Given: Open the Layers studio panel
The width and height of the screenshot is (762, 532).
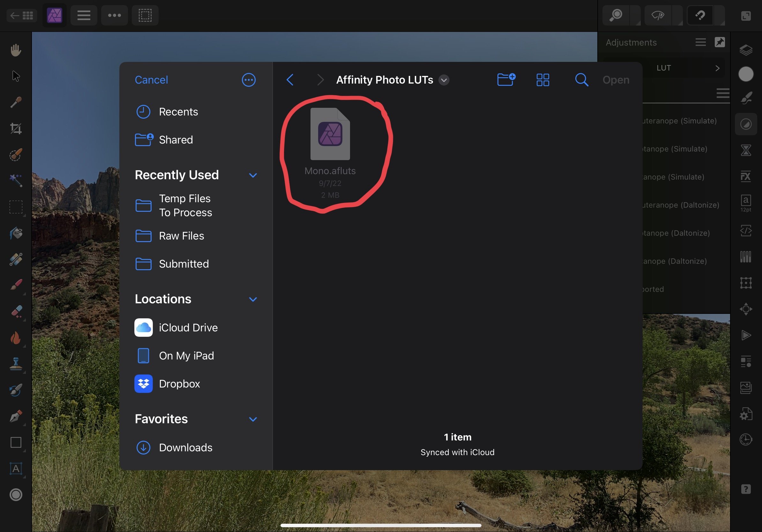Looking at the screenshot, I should click(x=746, y=50).
